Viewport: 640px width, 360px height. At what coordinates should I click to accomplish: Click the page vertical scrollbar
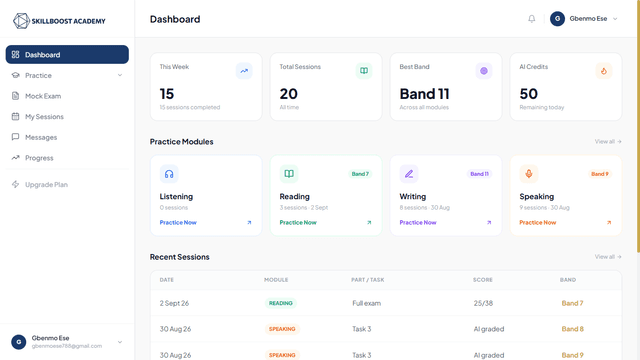tap(638, 127)
